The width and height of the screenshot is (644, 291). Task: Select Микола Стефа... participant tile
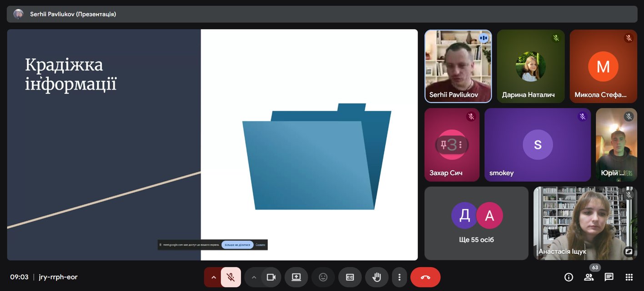pos(604,66)
